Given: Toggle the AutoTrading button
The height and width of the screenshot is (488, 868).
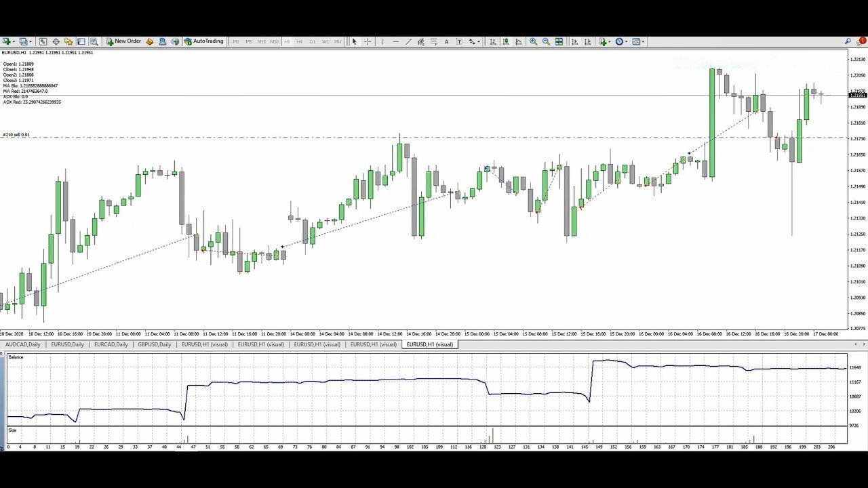Looking at the screenshot, I should click(203, 41).
